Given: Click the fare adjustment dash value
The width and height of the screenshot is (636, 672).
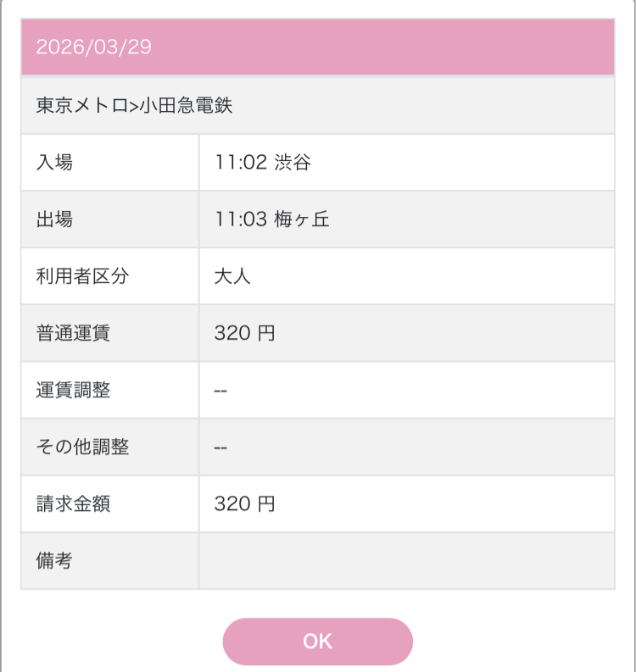Looking at the screenshot, I should (220, 390).
